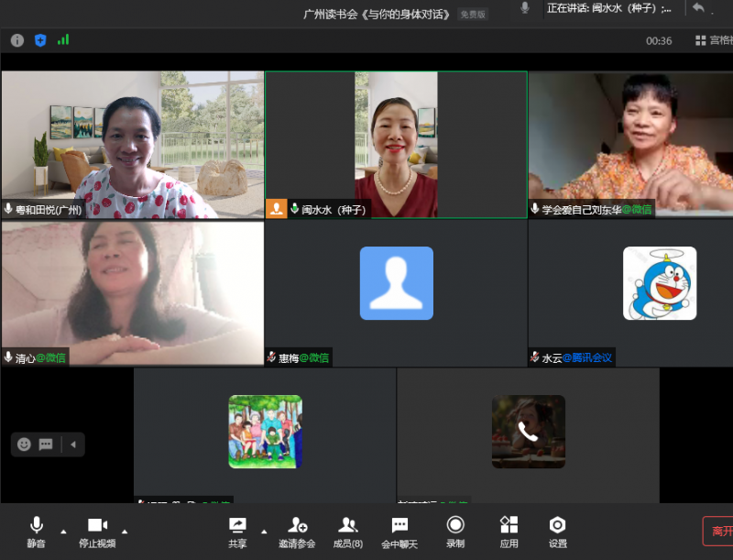Check green network signal status

(63, 40)
